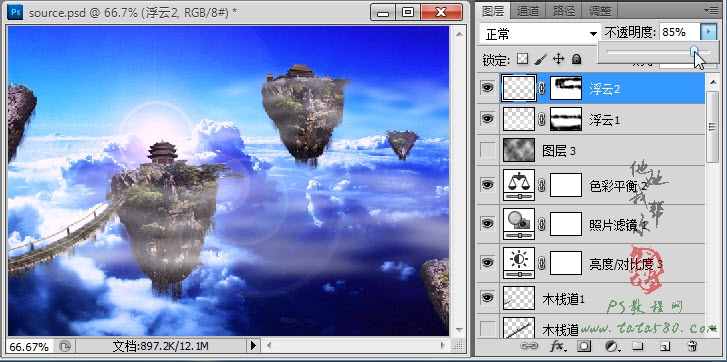Hide the 浮云1 layer

pos(487,119)
